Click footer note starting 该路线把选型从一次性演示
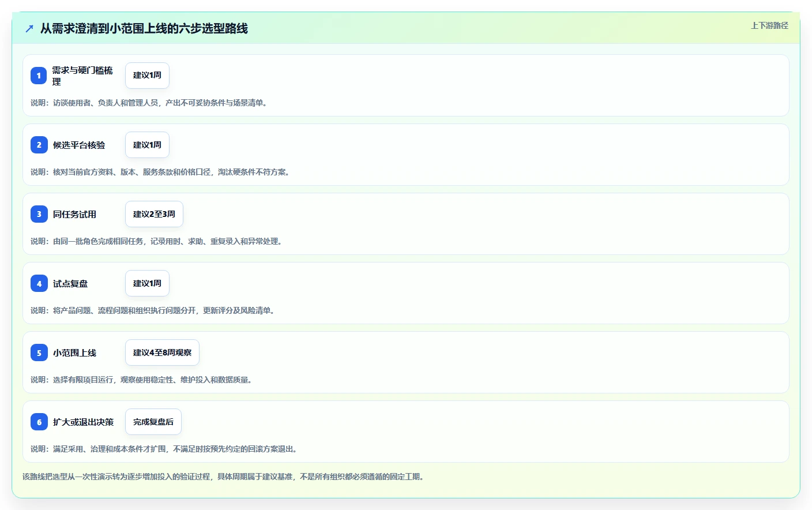812x510 pixels. click(224, 477)
